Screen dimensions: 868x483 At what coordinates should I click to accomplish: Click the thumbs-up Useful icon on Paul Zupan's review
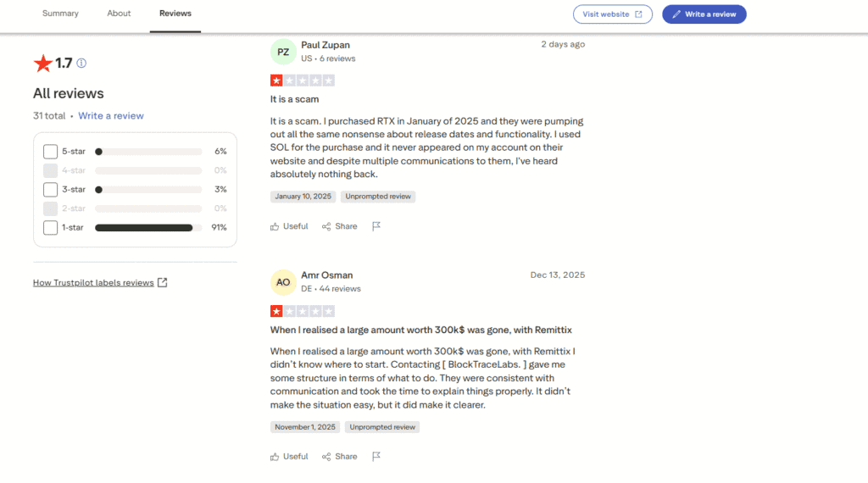[x=275, y=227]
